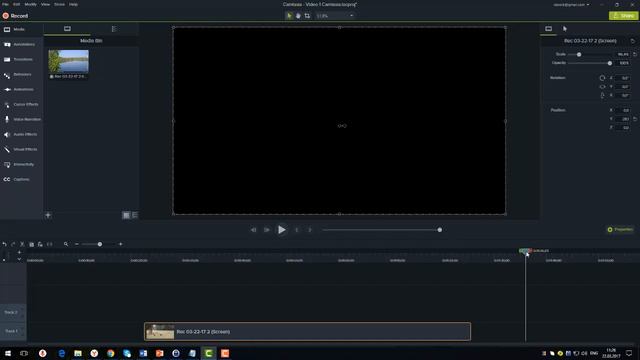This screenshot has height=360, width=640.
Task: Click the Opacity value field
Action: click(x=623, y=63)
